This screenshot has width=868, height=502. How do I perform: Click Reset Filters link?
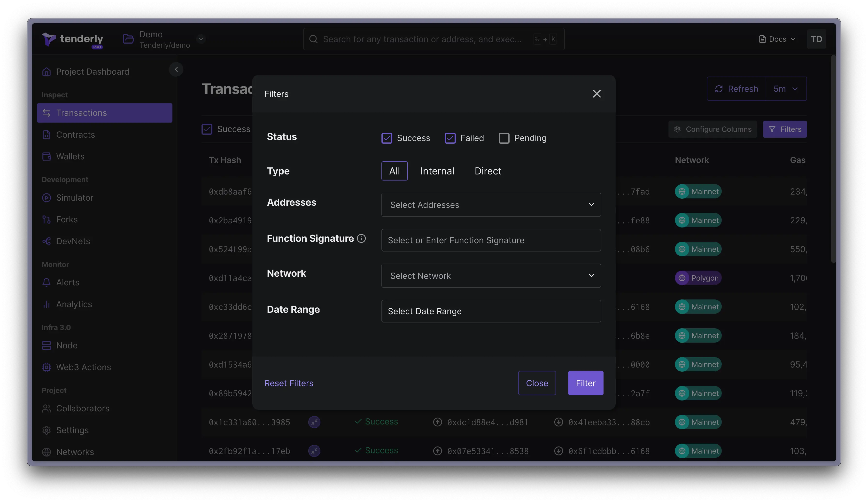[x=289, y=383]
